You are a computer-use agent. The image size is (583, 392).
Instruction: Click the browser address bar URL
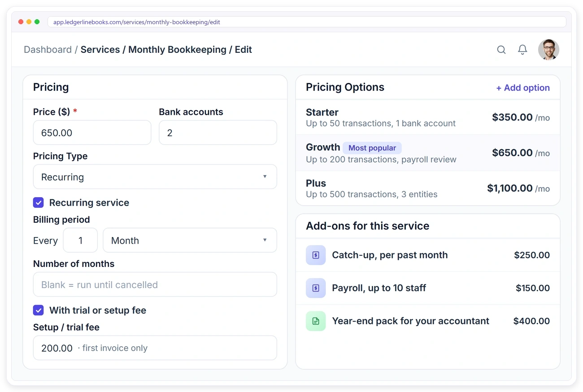tap(307, 22)
